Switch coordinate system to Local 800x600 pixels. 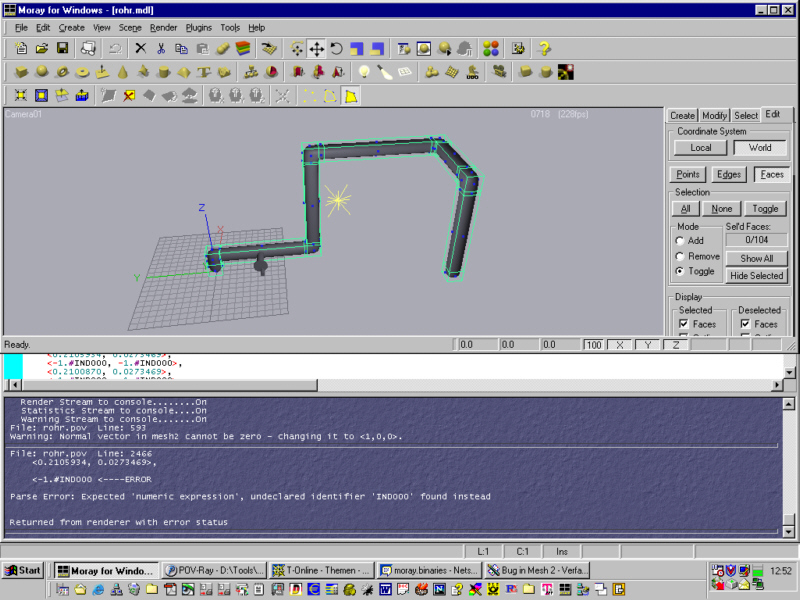click(701, 147)
